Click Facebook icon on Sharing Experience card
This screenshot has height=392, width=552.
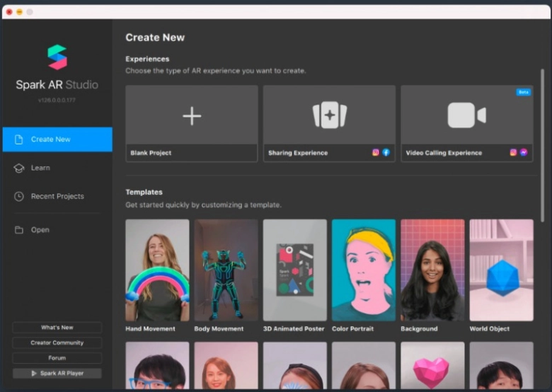click(386, 152)
